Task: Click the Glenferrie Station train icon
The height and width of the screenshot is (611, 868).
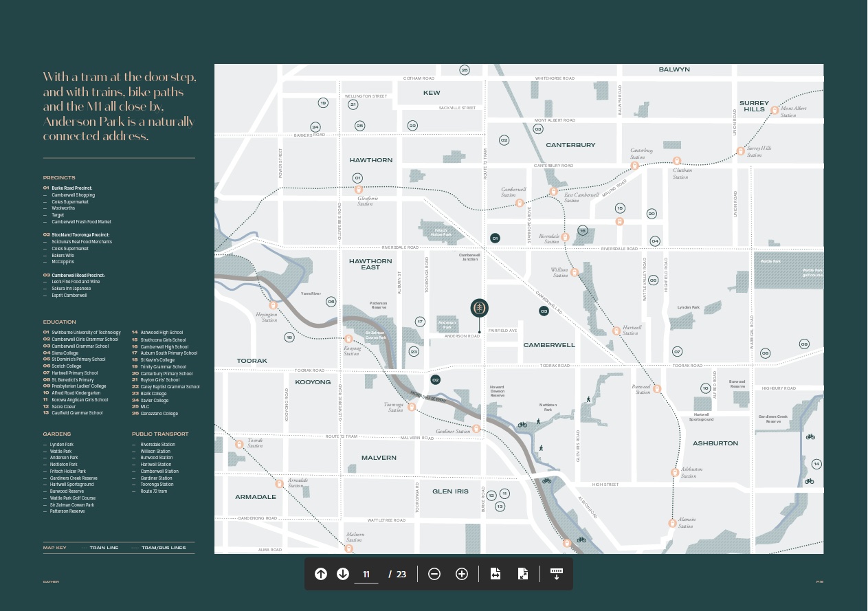Action: coord(358,190)
